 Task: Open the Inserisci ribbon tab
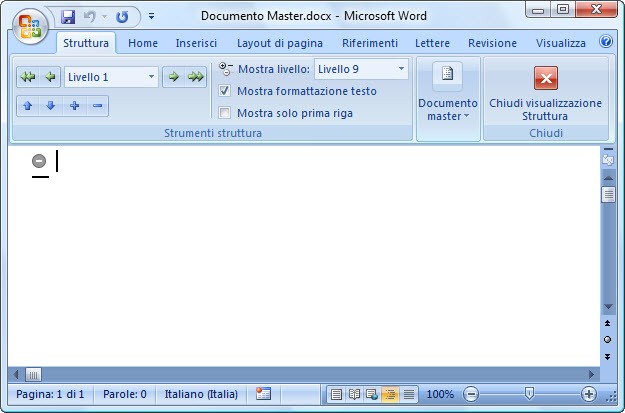pyautogui.click(x=196, y=43)
